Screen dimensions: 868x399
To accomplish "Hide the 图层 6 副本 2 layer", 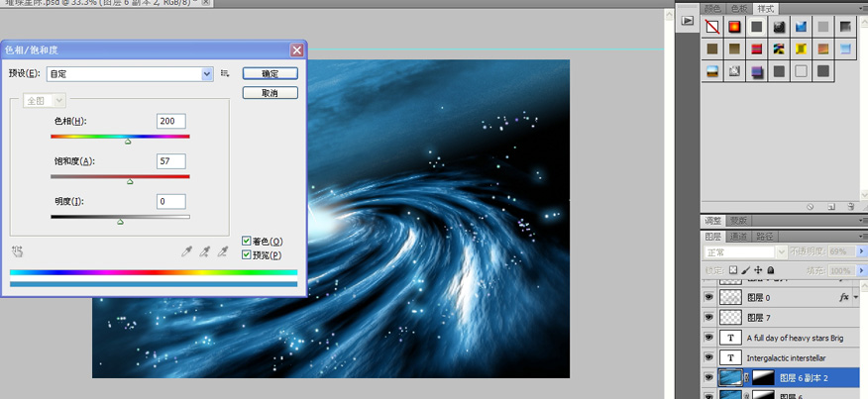I will click(708, 378).
